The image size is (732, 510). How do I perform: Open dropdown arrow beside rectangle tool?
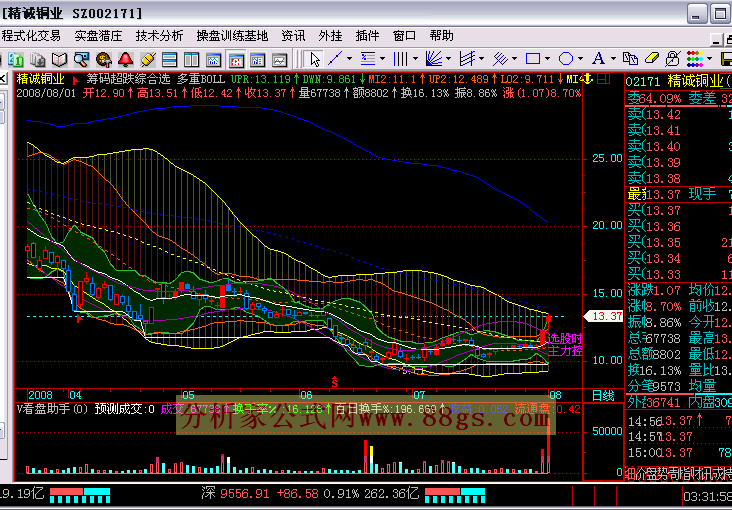tap(548, 59)
